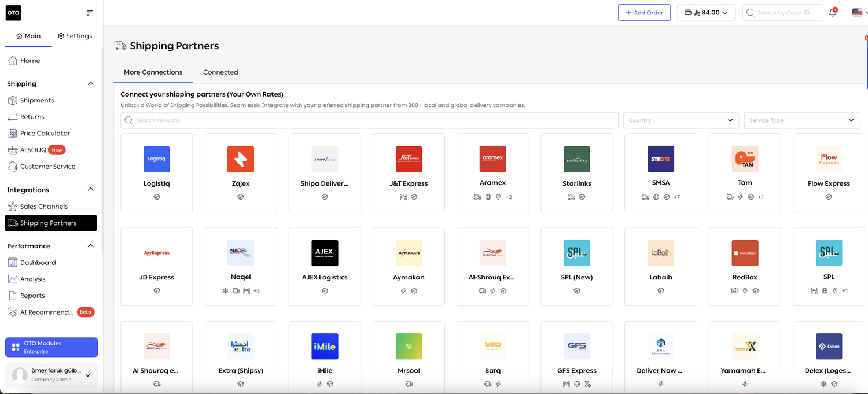Click the Starlinks logo
The width and height of the screenshot is (868, 394).
577,159
